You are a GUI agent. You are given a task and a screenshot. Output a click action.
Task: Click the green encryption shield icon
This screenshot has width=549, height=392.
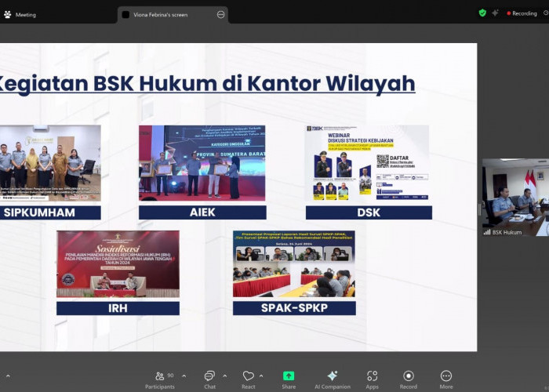click(x=482, y=13)
